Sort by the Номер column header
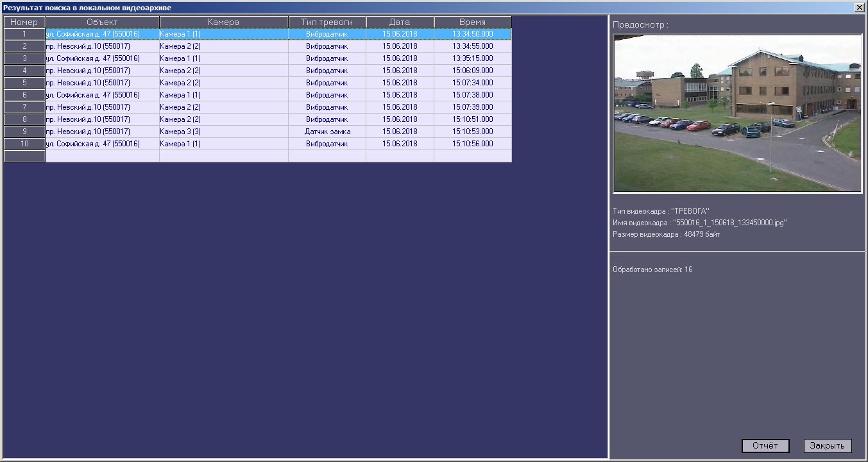868x462 pixels. [x=24, y=22]
